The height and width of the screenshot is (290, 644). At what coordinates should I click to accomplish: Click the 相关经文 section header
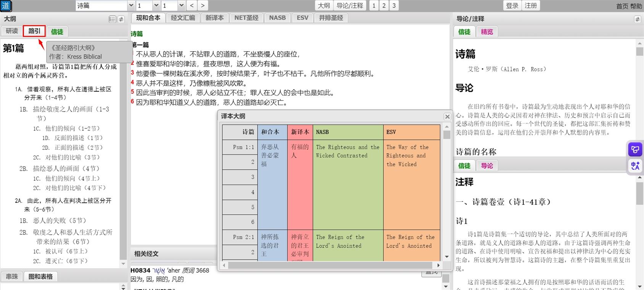pyautogui.click(x=147, y=254)
